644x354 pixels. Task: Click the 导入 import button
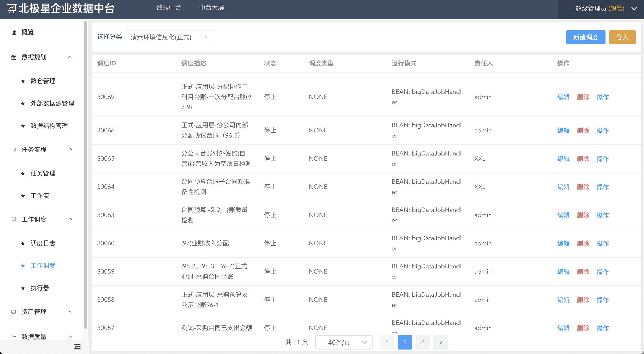pos(622,37)
